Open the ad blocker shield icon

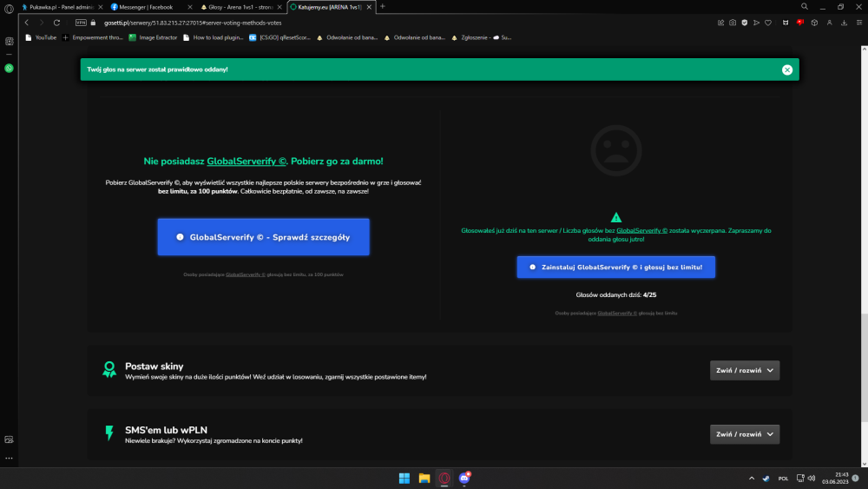[x=745, y=23]
